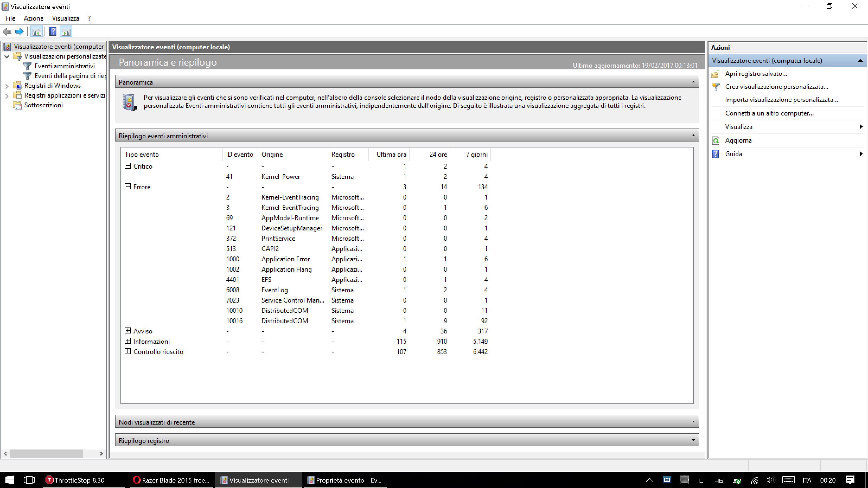The height and width of the screenshot is (488, 868).
Task: Click the Sottoscrizioni tree node
Action: point(43,105)
